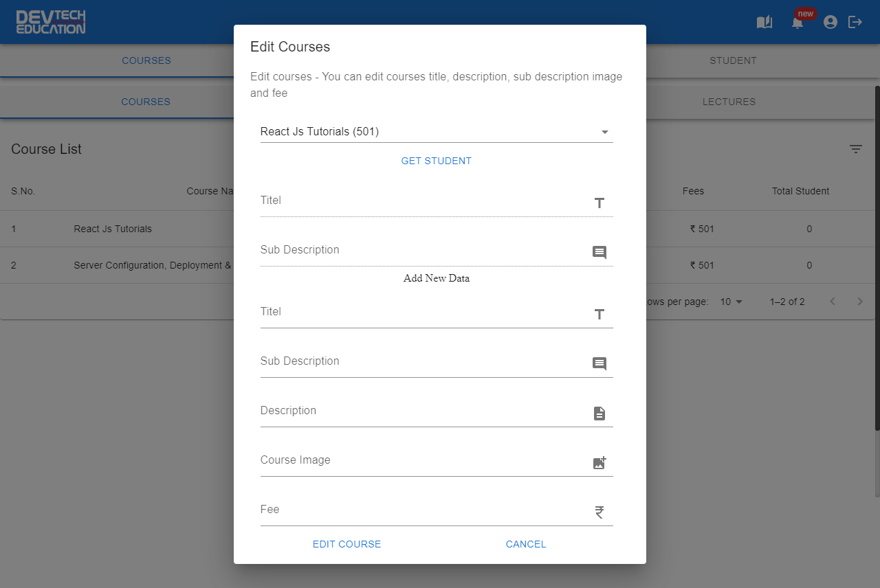Click the ₹ 501 fee in row 2
880x588 pixels.
click(x=702, y=265)
